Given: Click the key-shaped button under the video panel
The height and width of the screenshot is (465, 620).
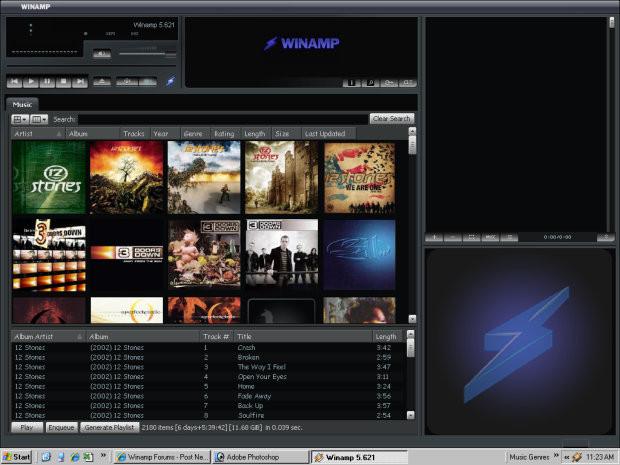Looking at the screenshot, I should [x=389, y=83].
